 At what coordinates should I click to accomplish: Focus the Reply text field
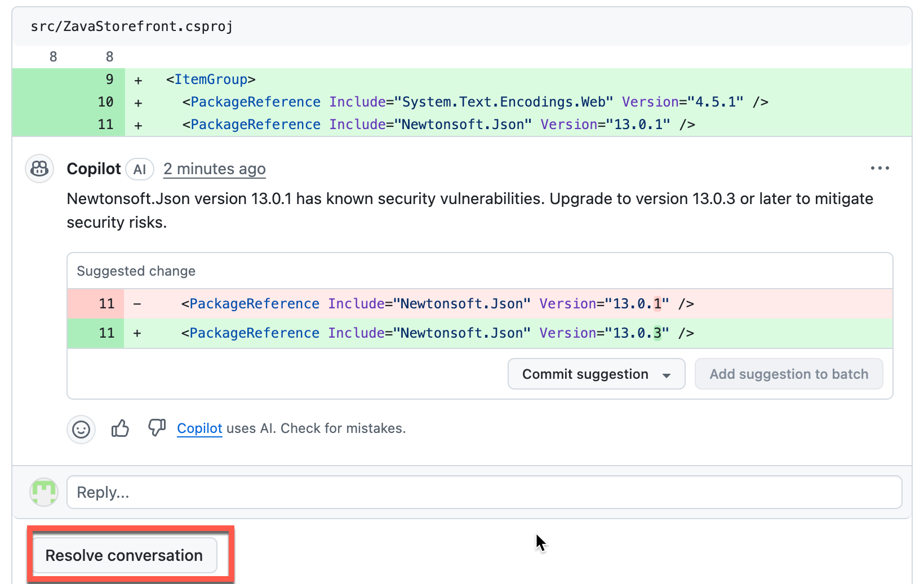tap(484, 492)
